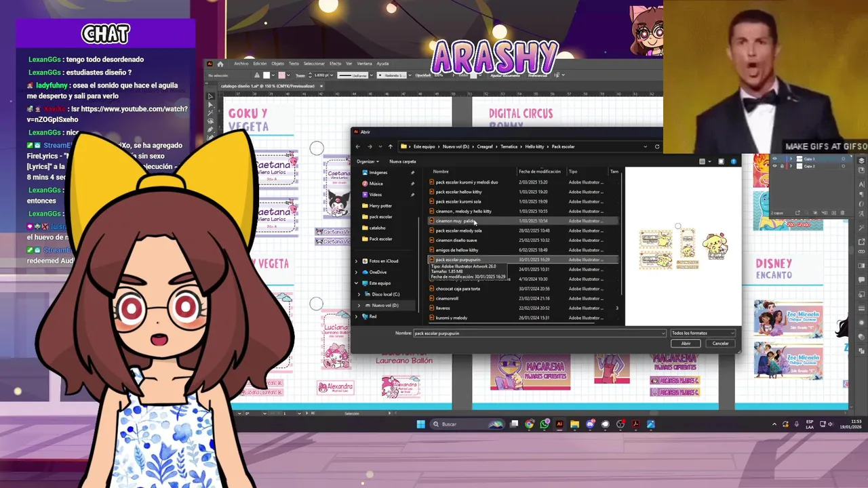This screenshot has width=868, height=488.
Task: Go up one folder level in dialog
Action: coord(390,146)
